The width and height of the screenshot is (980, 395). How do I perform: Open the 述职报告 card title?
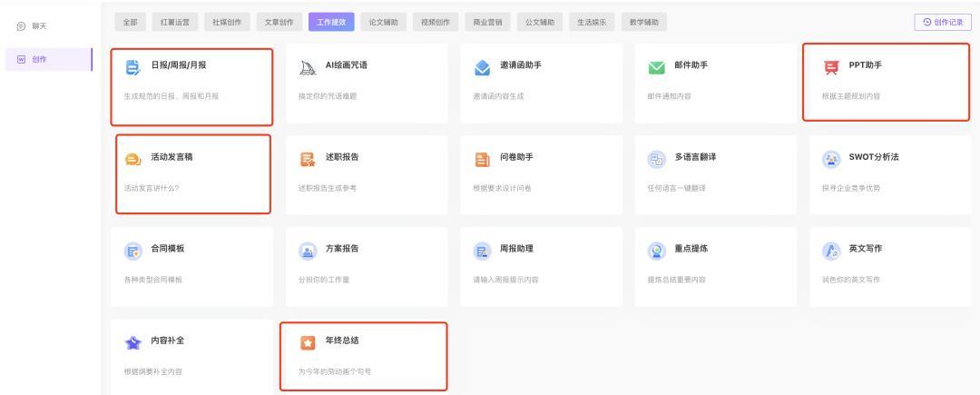[342, 157]
